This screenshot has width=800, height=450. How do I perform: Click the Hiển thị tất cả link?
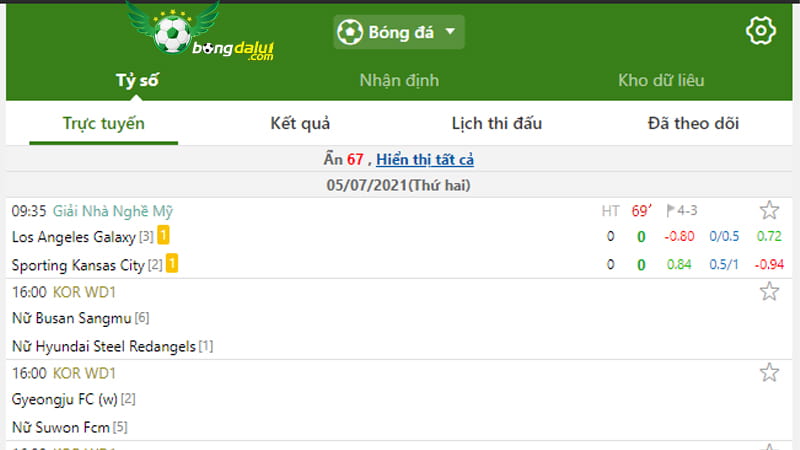pos(425,159)
